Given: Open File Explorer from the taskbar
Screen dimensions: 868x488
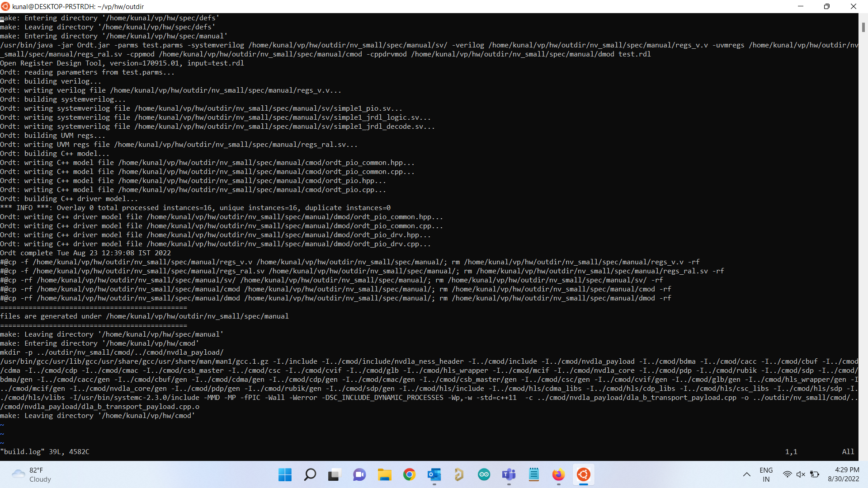Looking at the screenshot, I should [384, 474].
